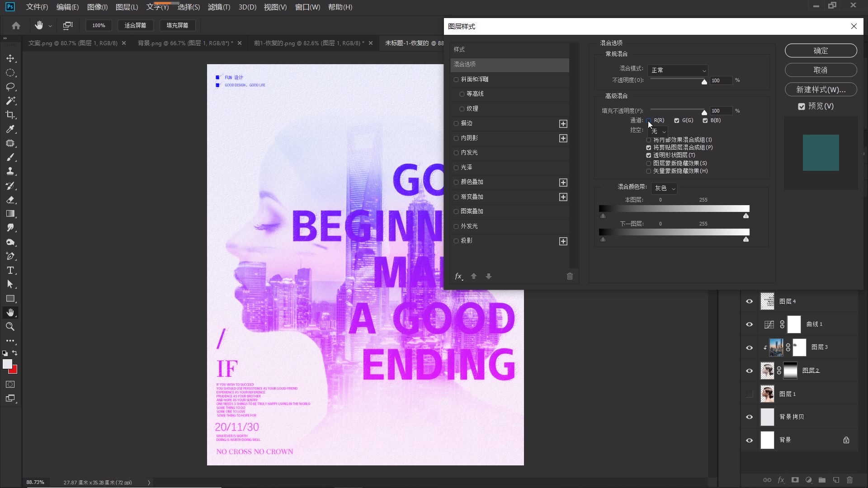This screenshot has height=488, width=868.
Task: Toggle the 预览(V) preview checkbox
Action: (x=802, y=107)
